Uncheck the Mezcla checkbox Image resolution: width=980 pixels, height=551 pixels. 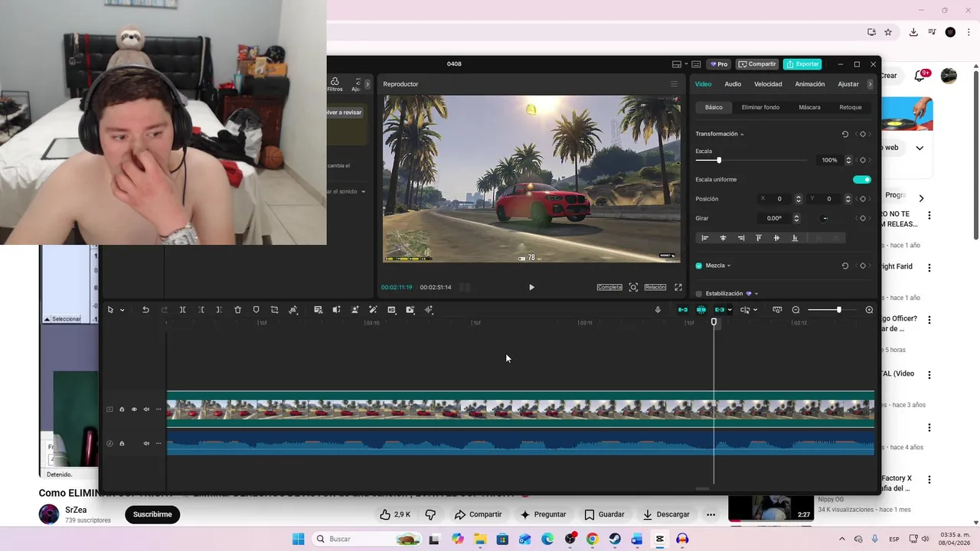tap(699, 266)
